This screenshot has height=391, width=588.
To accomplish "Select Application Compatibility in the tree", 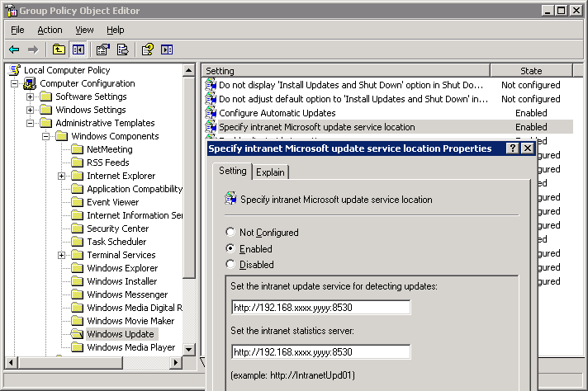I will click(135, 189).
